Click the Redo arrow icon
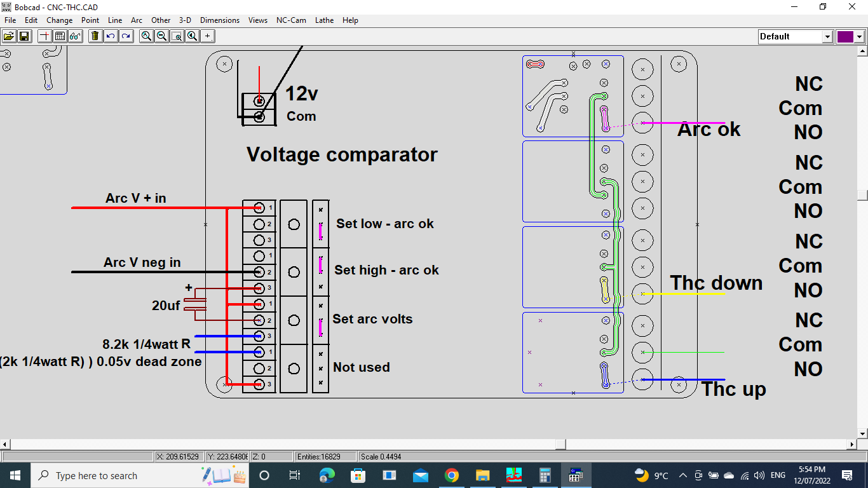Screen dimensions: 868x488 (126, 36)
